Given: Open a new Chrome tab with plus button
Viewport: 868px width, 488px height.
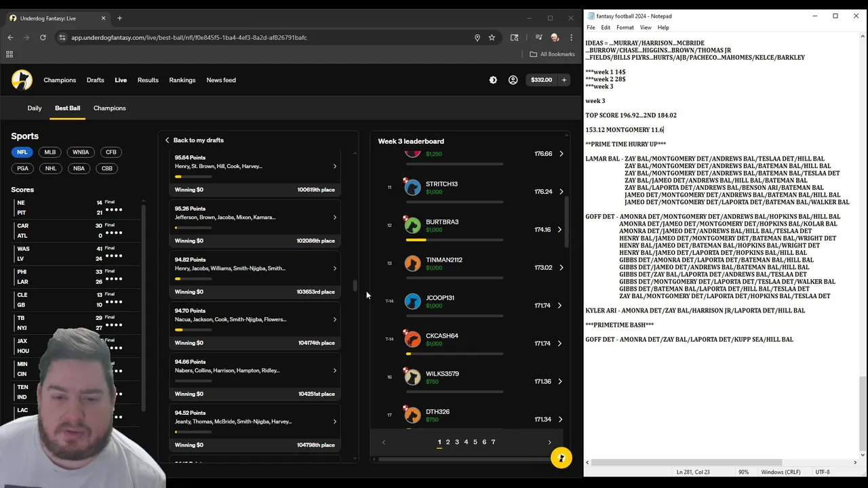Looking at the screenshot, I should click(x=119, y=18).
